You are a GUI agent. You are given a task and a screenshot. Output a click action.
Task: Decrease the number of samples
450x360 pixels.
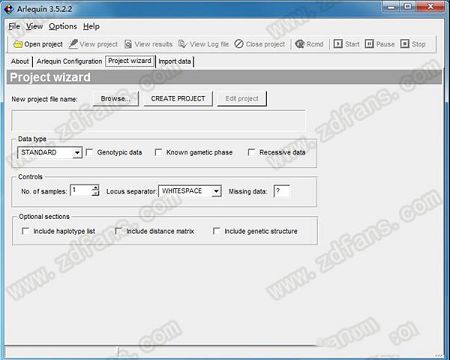[95, 194]
